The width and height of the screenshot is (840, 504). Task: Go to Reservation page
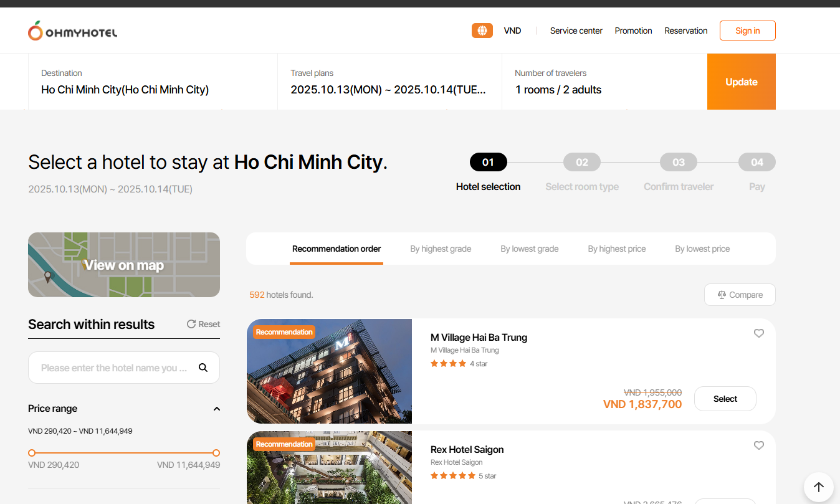[x=686, y=31]
